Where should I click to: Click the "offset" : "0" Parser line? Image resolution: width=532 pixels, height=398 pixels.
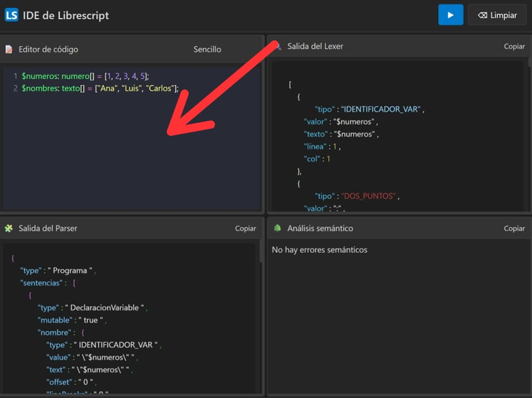point(72,382)
